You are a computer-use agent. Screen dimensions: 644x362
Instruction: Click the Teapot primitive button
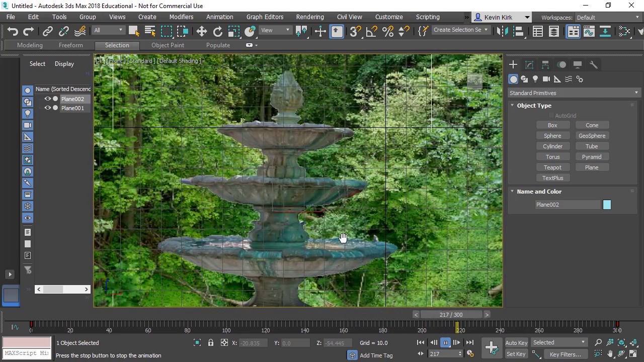click(x=552, y=167)
